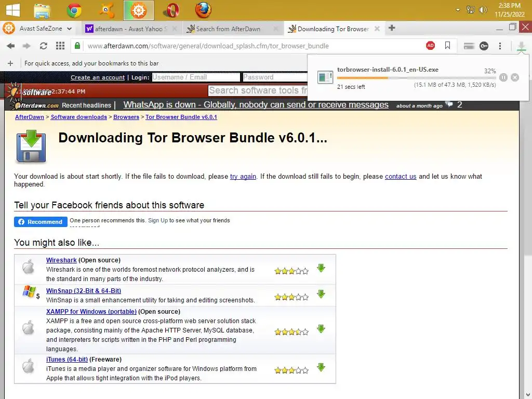
Task: Go to AfterDawn breadcrumb link
Action: coord(30,117)
